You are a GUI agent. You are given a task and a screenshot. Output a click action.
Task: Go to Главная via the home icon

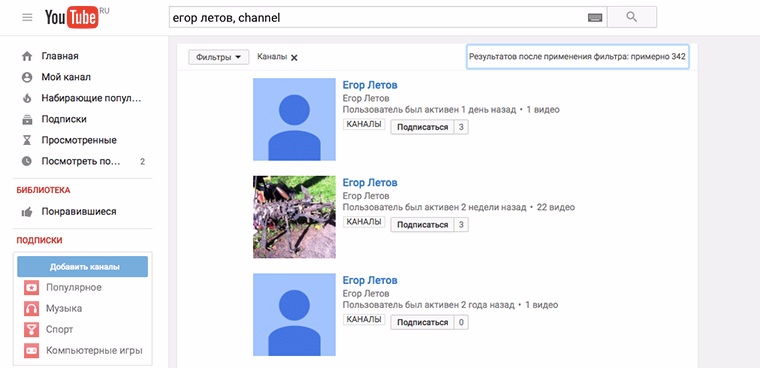27,56
